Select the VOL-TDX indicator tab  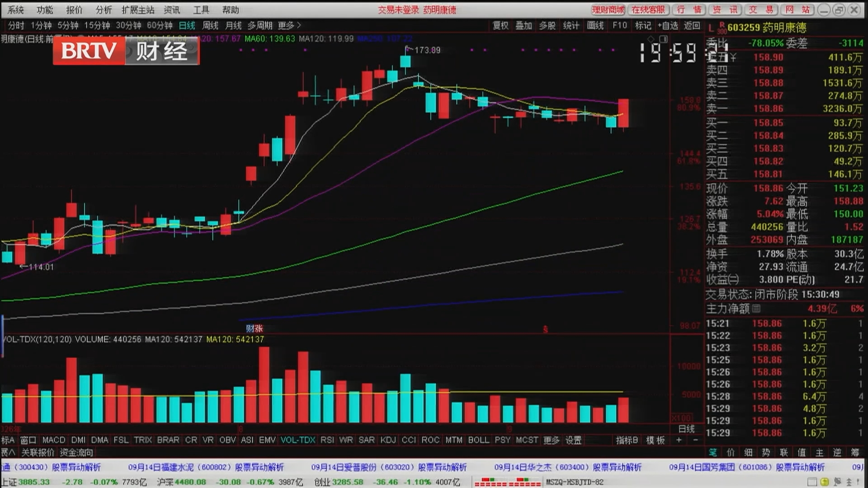tap(298, 440)
